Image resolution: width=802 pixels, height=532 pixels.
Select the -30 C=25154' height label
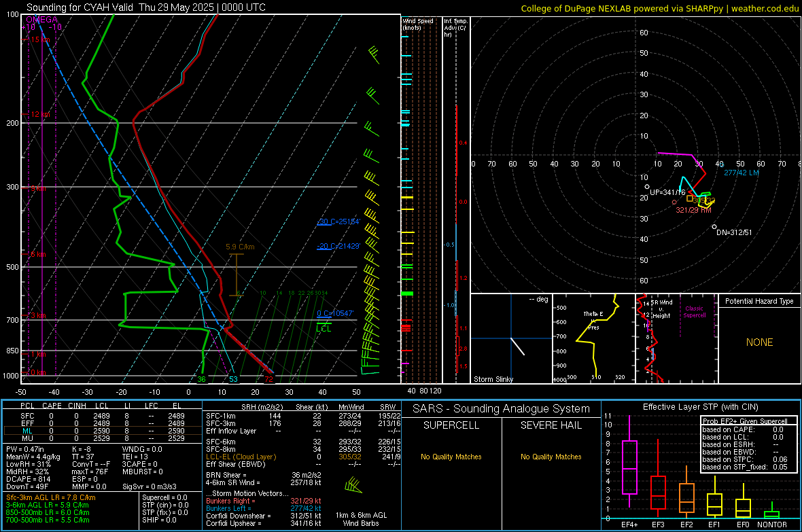coord(338,221)
